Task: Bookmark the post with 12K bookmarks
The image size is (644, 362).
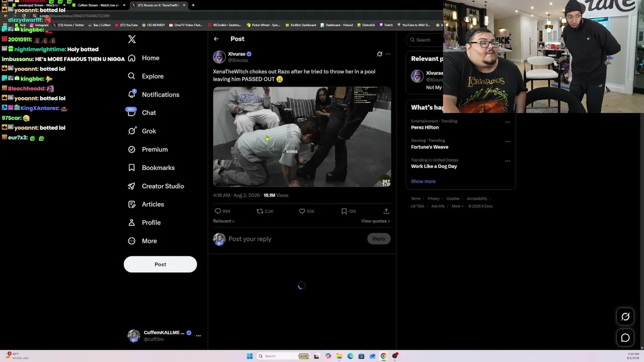Action: pos(344,211)
